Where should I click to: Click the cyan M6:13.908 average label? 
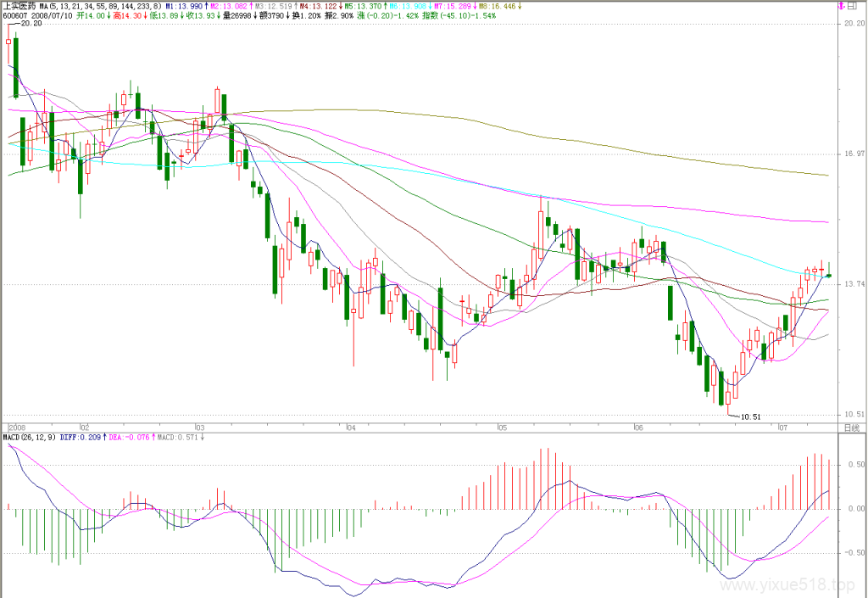(x=408, y=6)
